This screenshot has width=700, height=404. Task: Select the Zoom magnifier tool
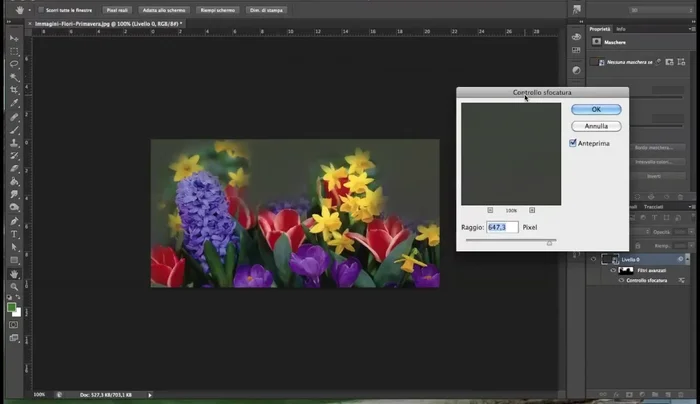click(x=14, y=286)
